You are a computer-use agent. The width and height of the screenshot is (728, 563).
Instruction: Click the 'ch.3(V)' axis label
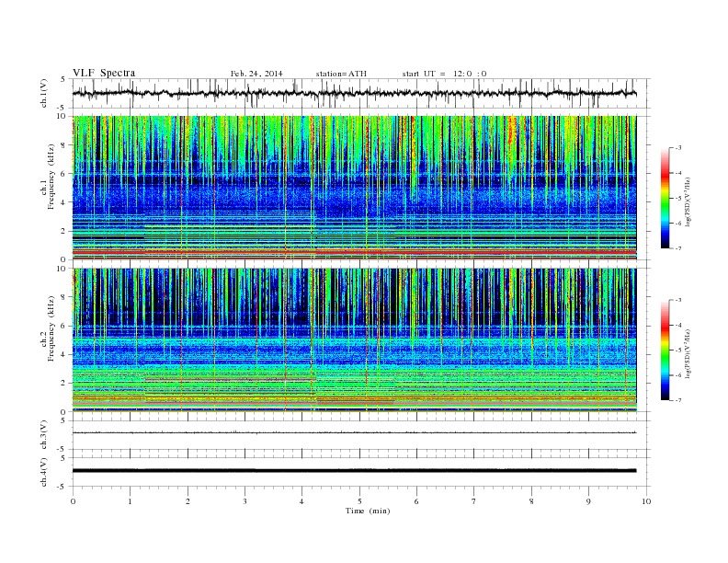coord(44,435)
